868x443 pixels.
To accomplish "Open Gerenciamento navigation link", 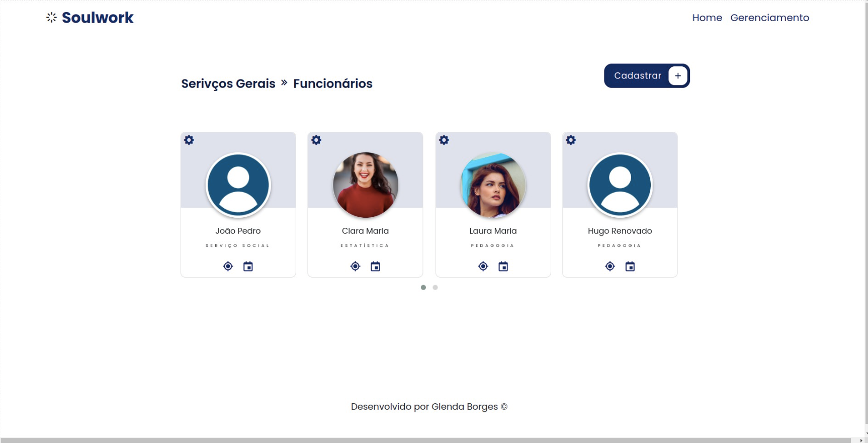I will [769, 18].
